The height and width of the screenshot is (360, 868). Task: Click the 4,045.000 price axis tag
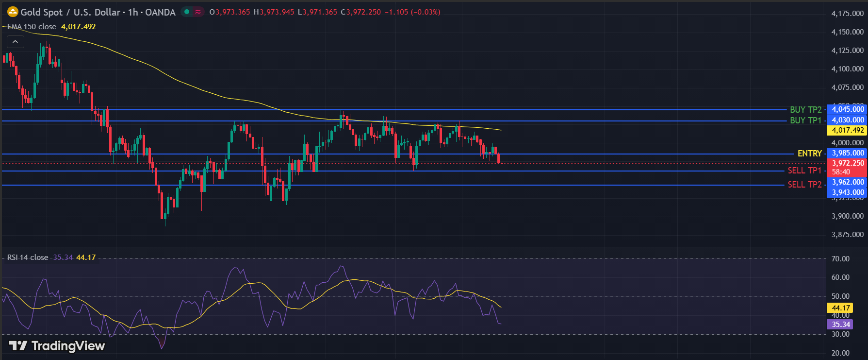click(x=847, y=109)
